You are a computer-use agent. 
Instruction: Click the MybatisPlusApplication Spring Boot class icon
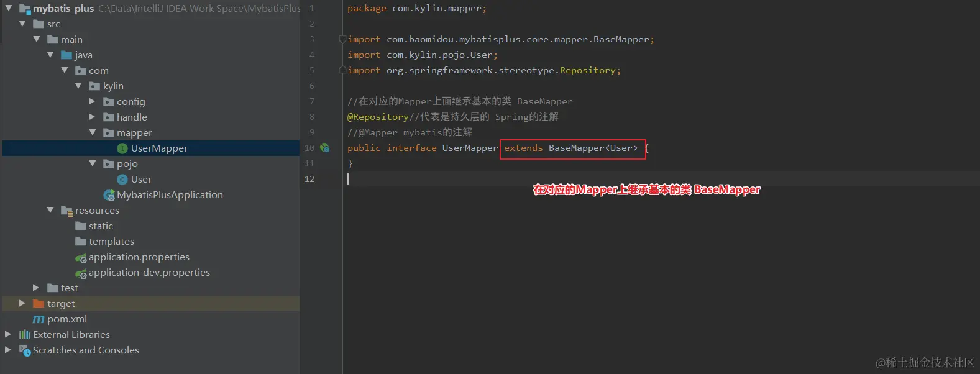point(109,195)
